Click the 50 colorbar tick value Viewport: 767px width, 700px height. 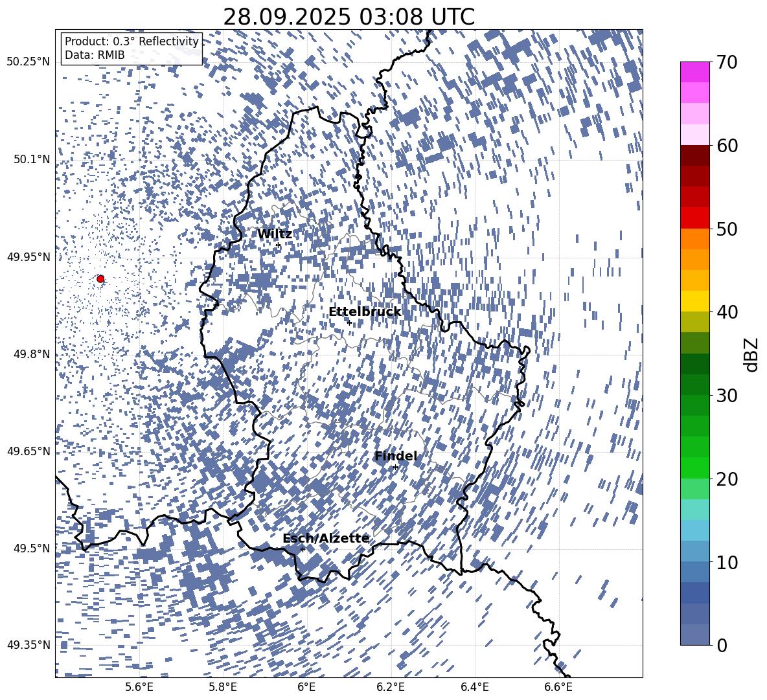727,229
